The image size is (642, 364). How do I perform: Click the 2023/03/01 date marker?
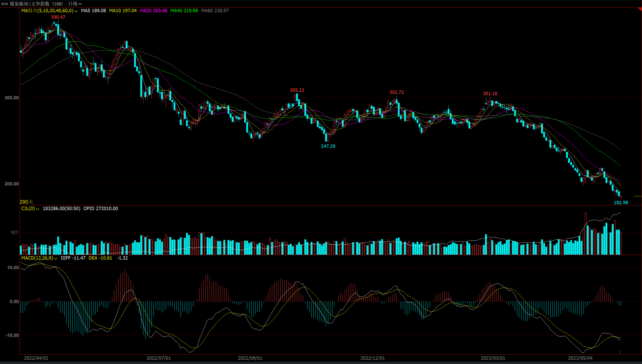click(x=493, y=358)
